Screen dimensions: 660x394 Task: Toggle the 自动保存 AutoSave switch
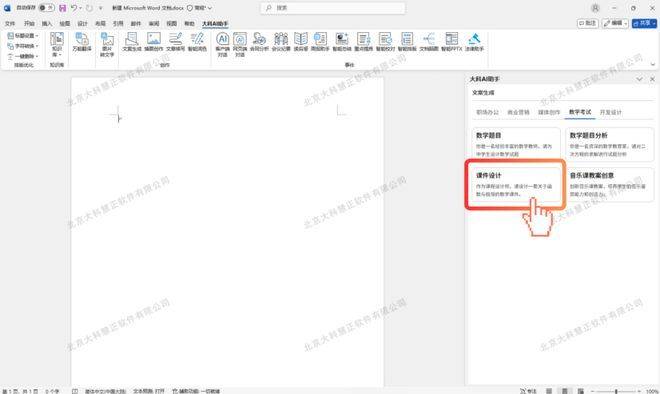coord(46,8)
